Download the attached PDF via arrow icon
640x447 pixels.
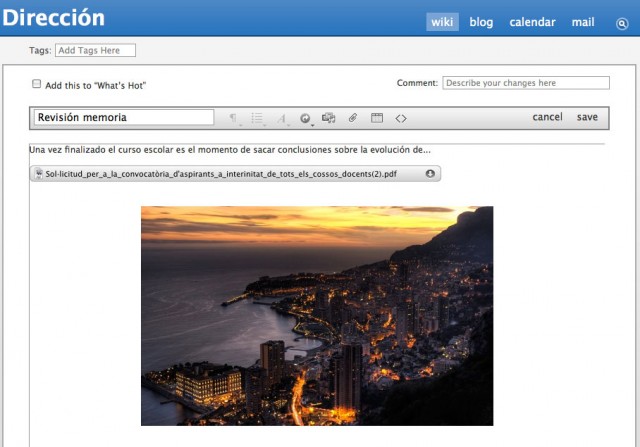pyautogui.click(x=430, y=173)
